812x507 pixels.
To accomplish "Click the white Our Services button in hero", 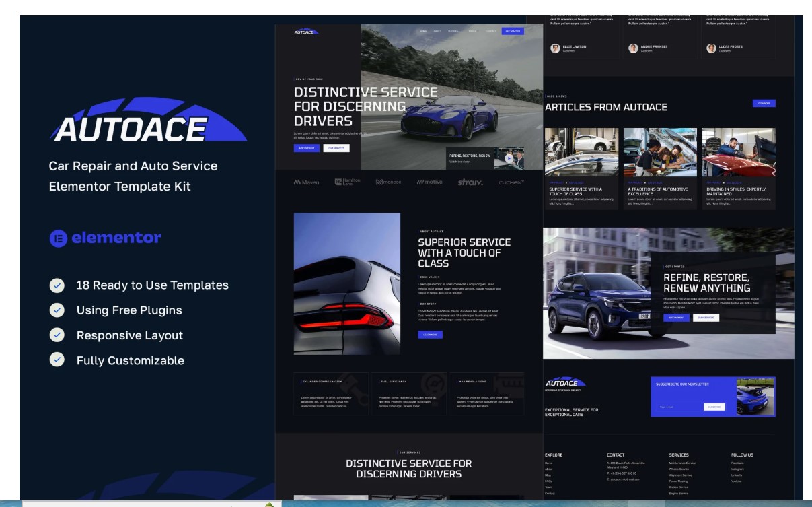I will pos(336,148).
